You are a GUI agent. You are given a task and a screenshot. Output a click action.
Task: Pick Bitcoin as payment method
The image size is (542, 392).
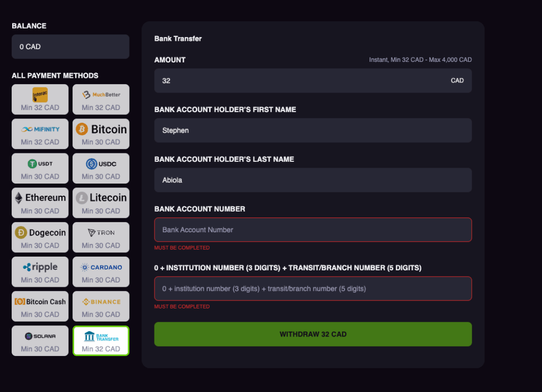click(x=101, y=134)
